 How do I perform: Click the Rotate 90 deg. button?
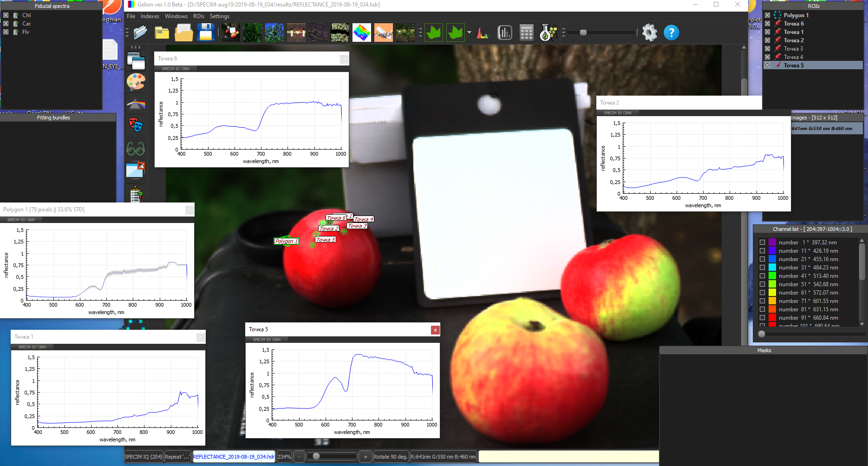[391, 457]
